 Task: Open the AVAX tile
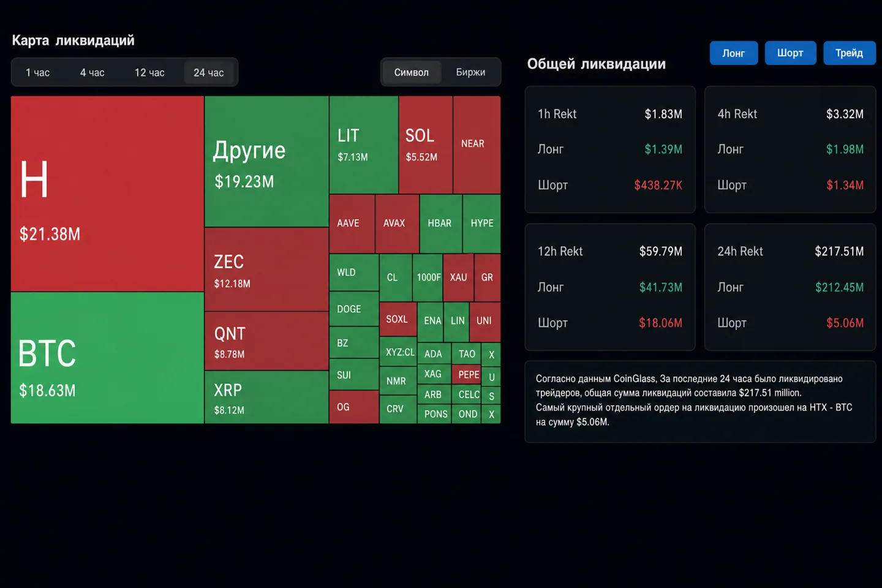(398, 224)
